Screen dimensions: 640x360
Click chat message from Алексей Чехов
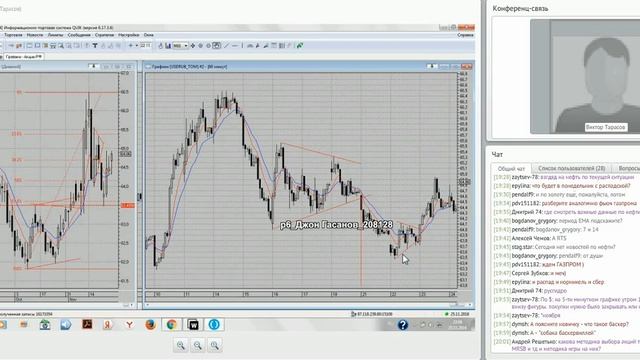click(530, 238)
